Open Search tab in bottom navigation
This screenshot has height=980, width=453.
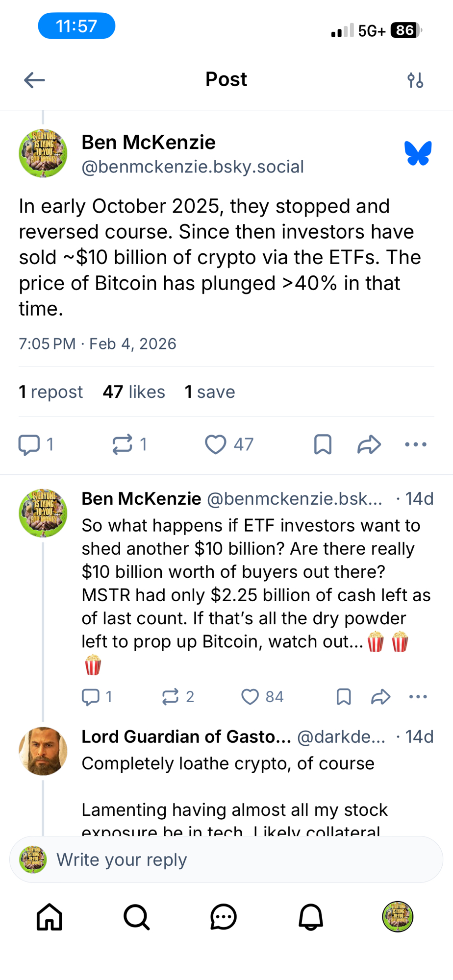(x=136, y=917)
